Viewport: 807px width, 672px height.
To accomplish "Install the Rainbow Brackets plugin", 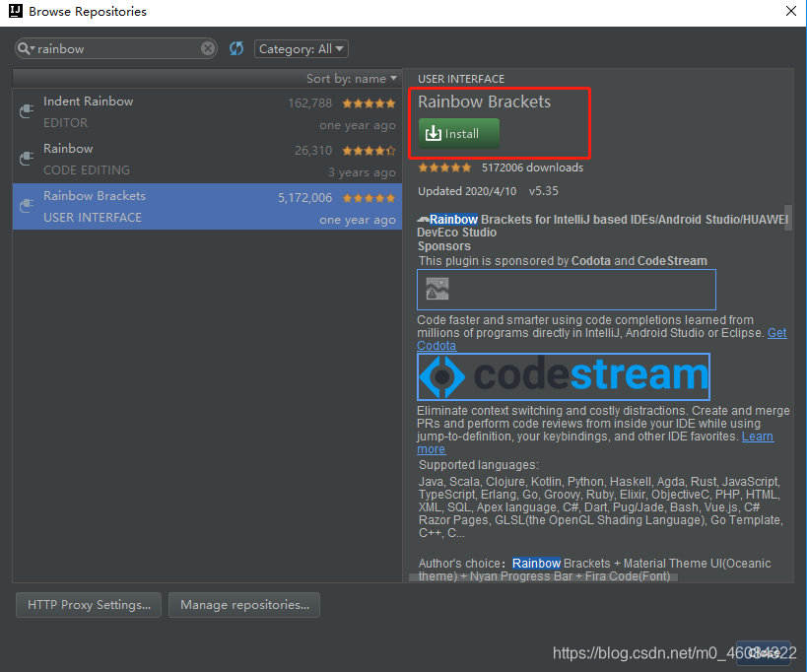I will click(x=458, y=133).
